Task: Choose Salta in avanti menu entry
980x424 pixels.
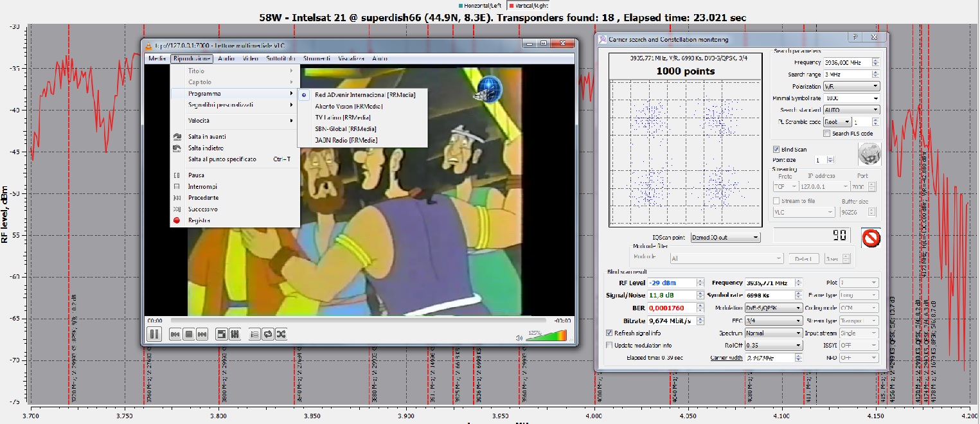Action: [x=235, y=136]
